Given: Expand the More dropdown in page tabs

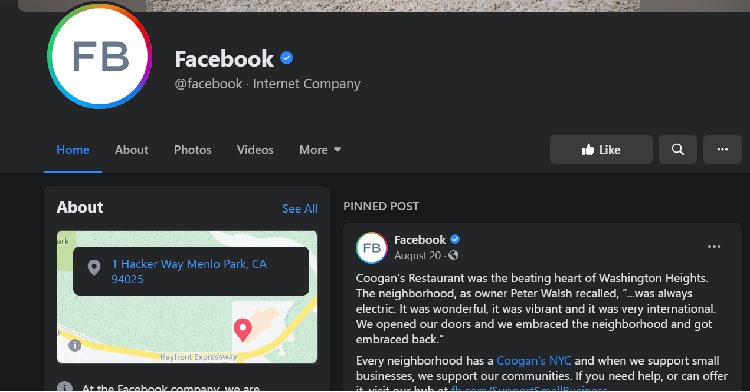Looking at the screenshot, I should pos(320,150).
